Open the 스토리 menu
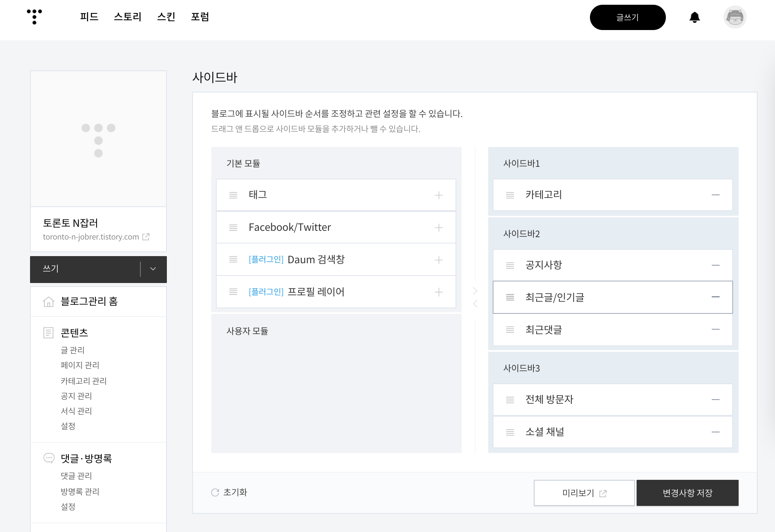This screenshot has width=775, height=532. point(127,17)
